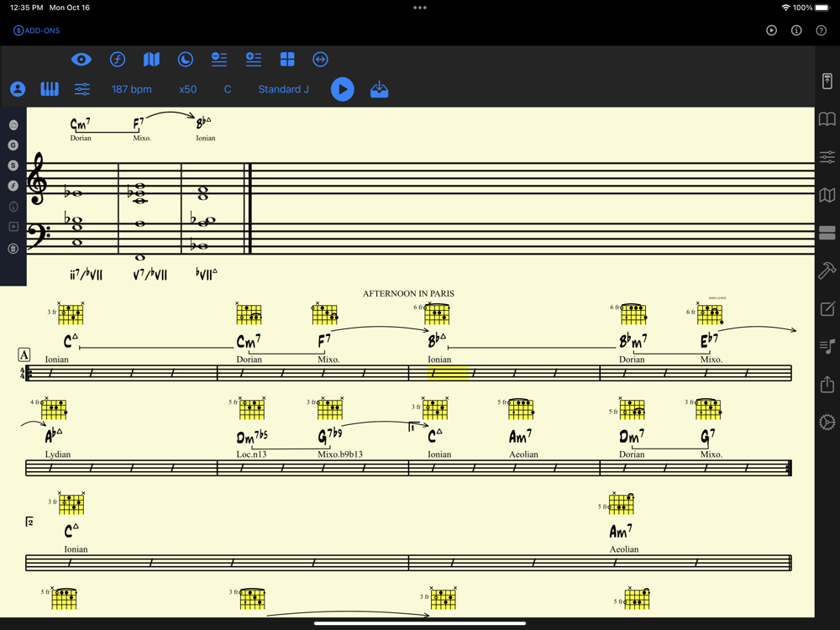Click the dimmed clef icon in left sidebar
Image resolution: width=840 pixels, height=630 pixels.
pyautogui.click(x=13, y=207)
